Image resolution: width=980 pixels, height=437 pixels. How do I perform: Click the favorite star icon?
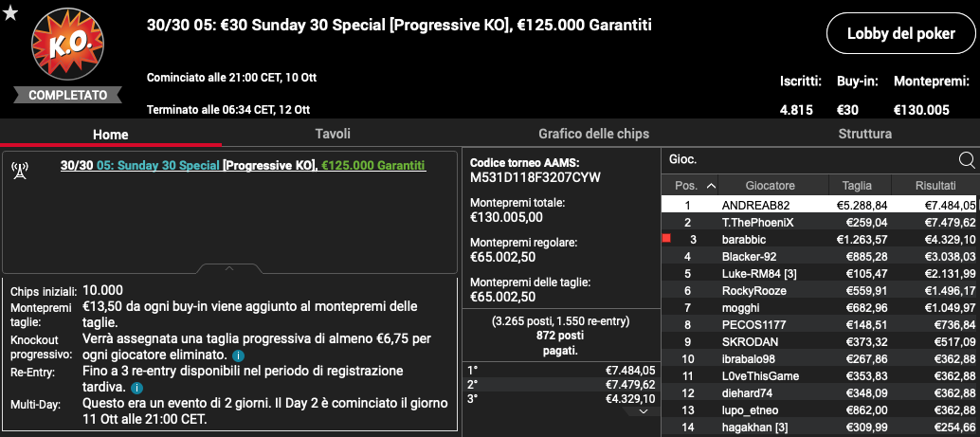click(10, 12)
